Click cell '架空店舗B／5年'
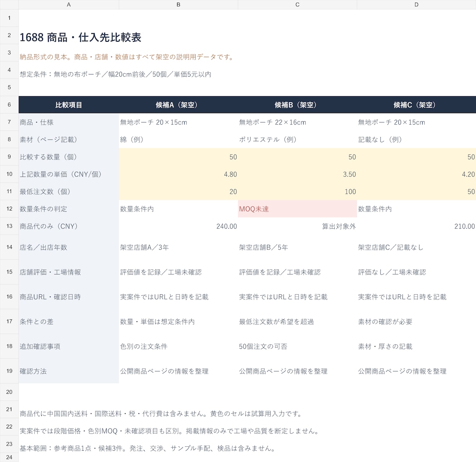The height and width of the screenshot is (462, 476). click(x=297, y=247)
